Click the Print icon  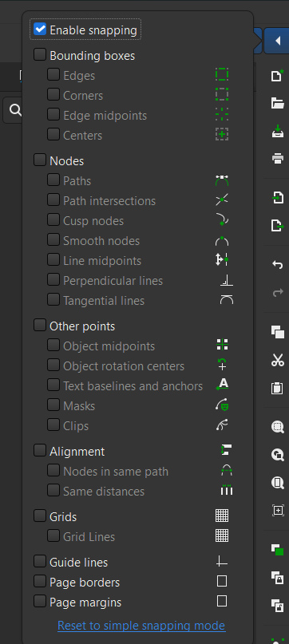point(278,158)
